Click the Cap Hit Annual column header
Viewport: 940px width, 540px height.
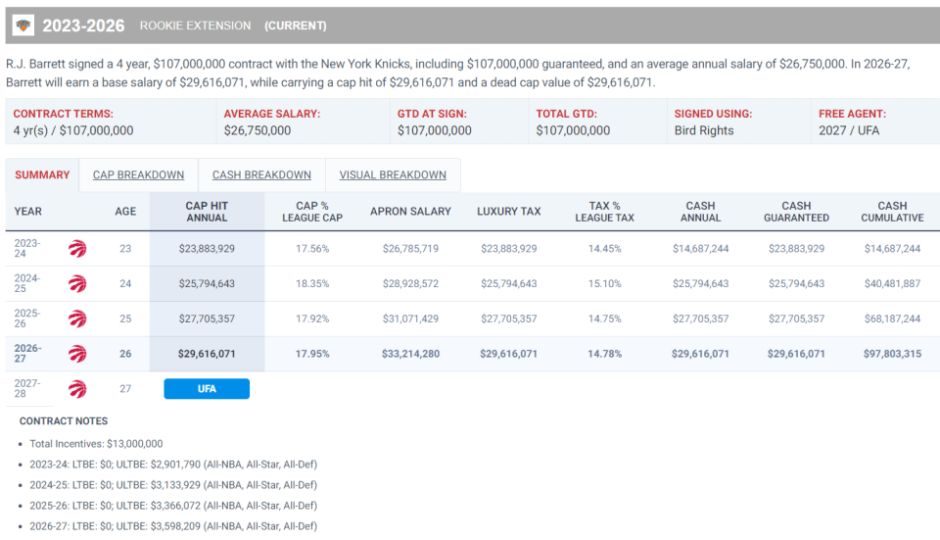(207, 212)
